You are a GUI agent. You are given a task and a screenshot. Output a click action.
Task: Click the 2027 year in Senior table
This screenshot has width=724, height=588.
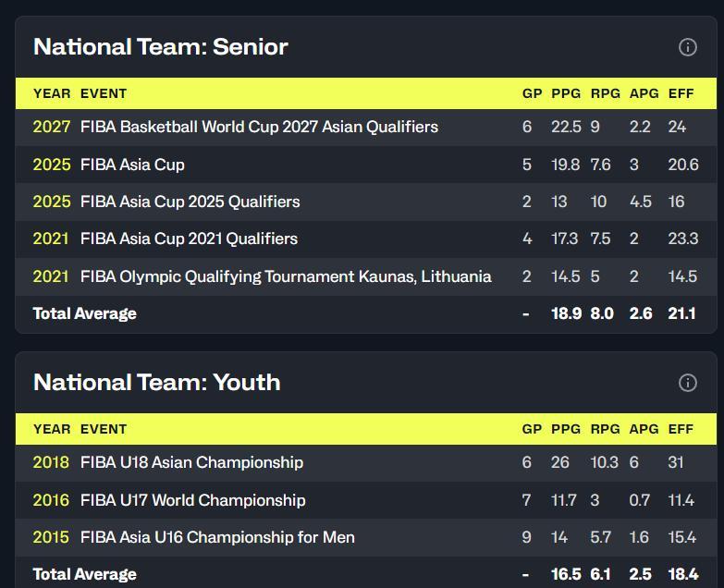[x=52, y=127]
